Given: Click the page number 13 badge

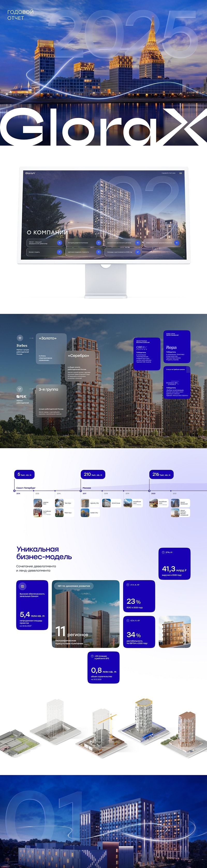Looking at the screenshot, I should tap(99, 243).
